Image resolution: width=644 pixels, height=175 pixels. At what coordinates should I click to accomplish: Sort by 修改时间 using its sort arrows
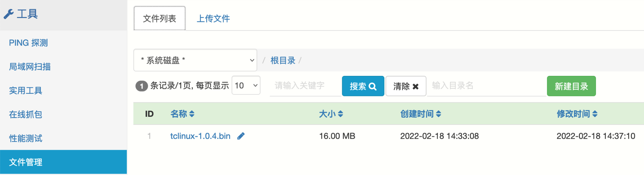tap(595, 114)
